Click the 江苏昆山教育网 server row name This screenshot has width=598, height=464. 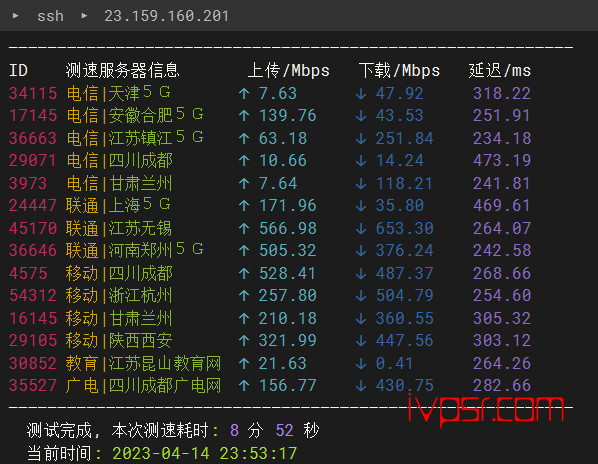[165, 363]
